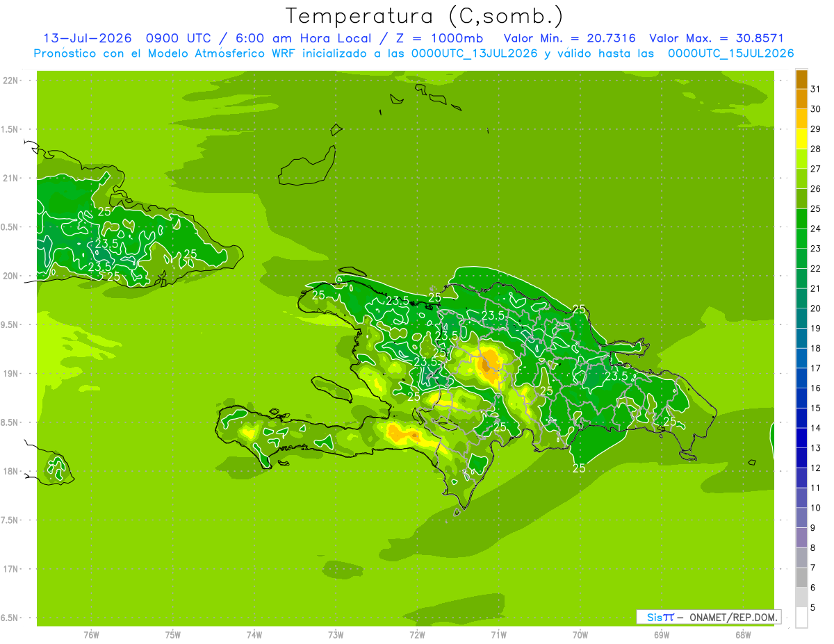Select the blue legend swatch between 15 and 16
The width and height of the screenshot is (834, 644).
coord(801,398)
